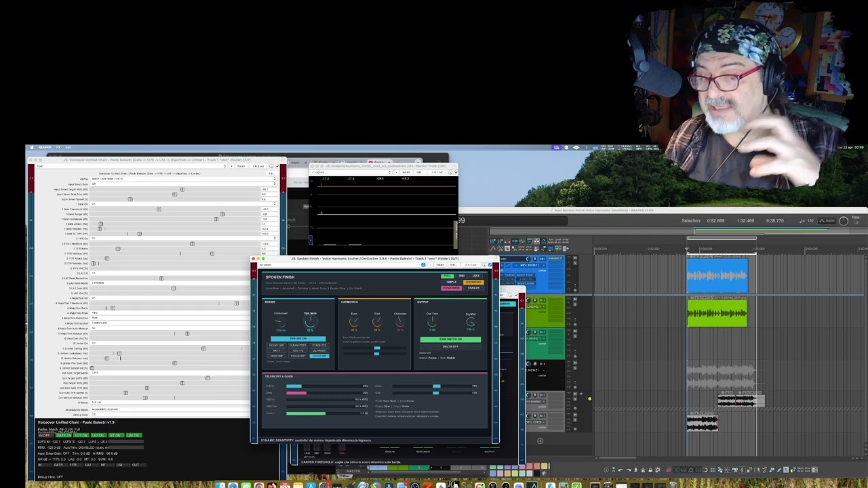
Task: Toggle GAIN MATCH ON in Output section
Action: pos(450,339)
